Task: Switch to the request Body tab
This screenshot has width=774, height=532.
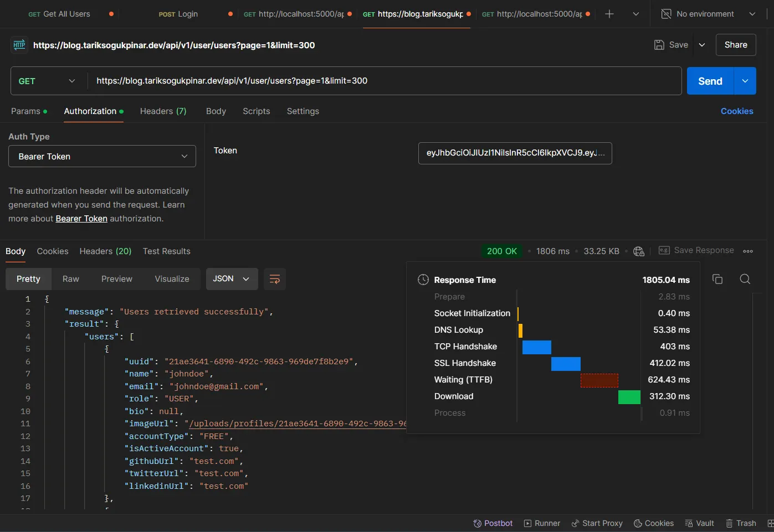Action: click(216, 111)
